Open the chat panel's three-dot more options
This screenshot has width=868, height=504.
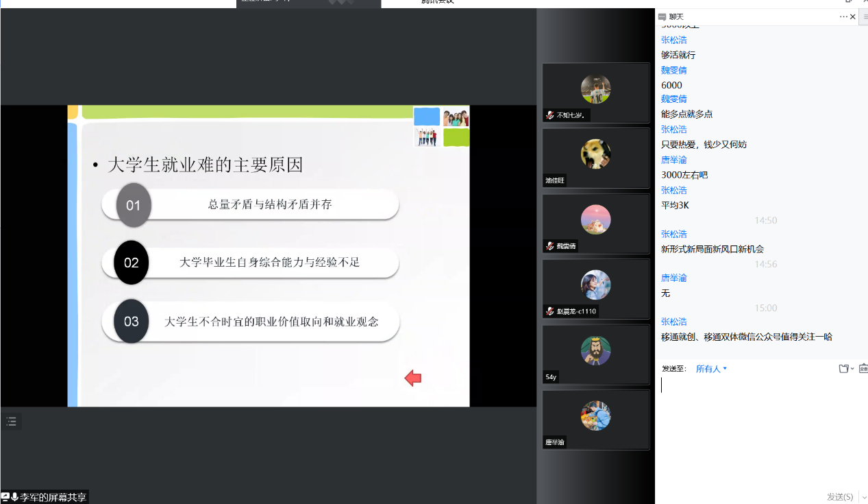tap(843, 16)
